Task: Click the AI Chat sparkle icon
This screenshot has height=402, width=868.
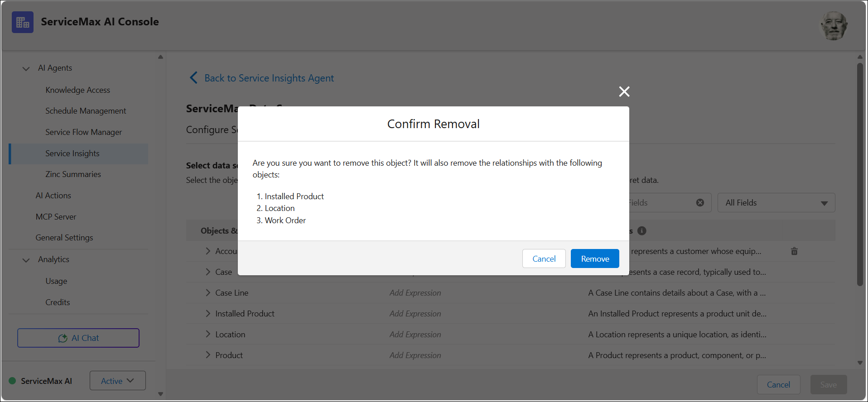Action: pyautogui.click(x=63, y=338)
